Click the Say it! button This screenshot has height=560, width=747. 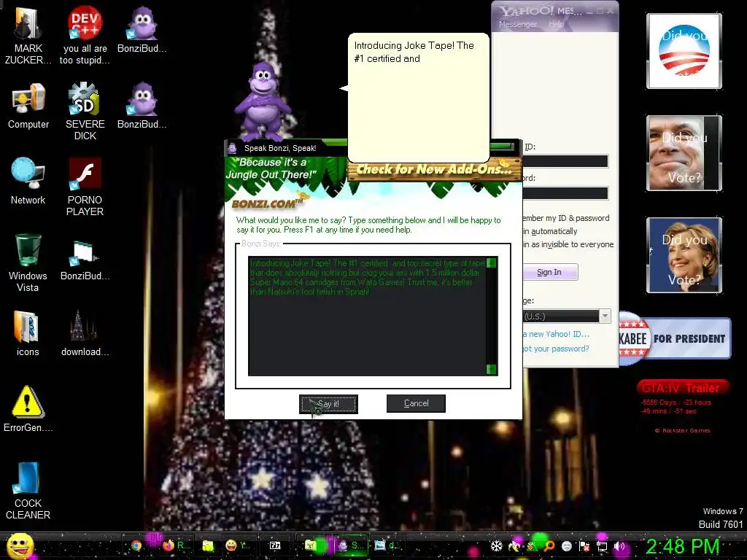pyautogui.click(x=328, y=404)
